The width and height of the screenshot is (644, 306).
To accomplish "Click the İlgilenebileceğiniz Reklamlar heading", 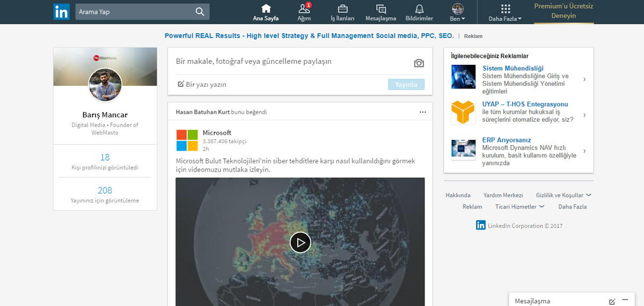I will pyautogui.click(x=490, y=56).
